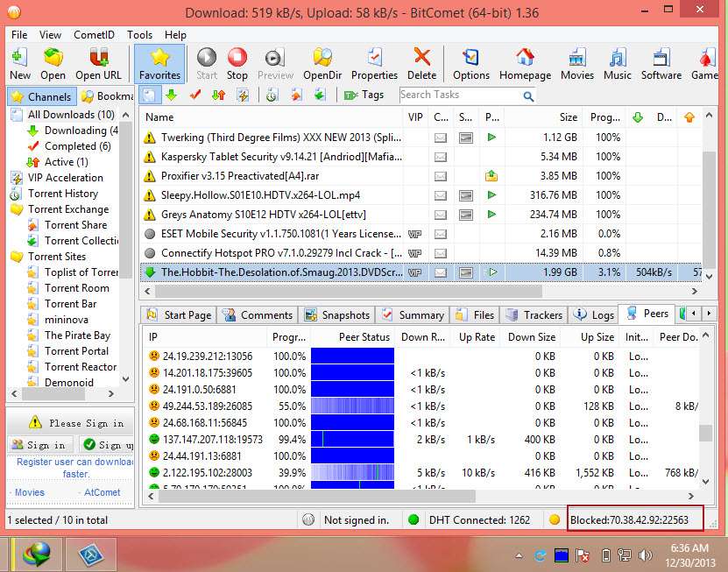Click the Sign in button
The image size is (728, 572).
(39, 445)
